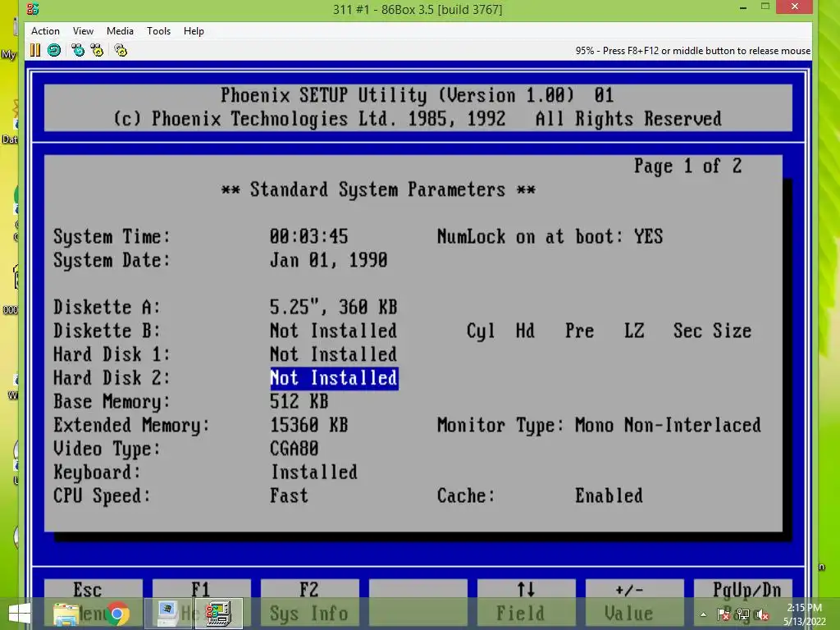Screen dimensions: 840x630
Task: Click the F1 Help key legend
Action: point(202,601)
